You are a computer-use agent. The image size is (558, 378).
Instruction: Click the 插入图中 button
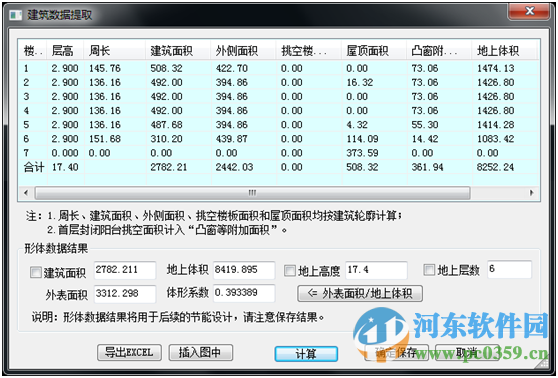201,352
